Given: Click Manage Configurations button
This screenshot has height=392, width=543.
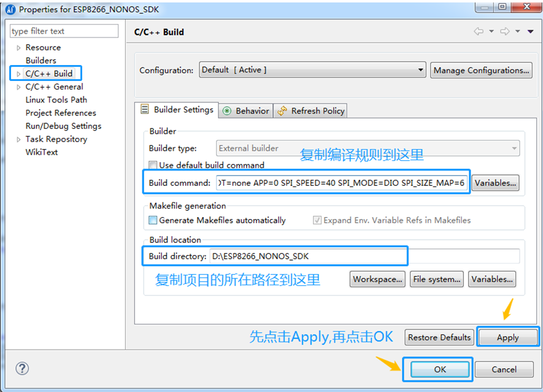Looking at the screenshot, I should tap(481, 71).
